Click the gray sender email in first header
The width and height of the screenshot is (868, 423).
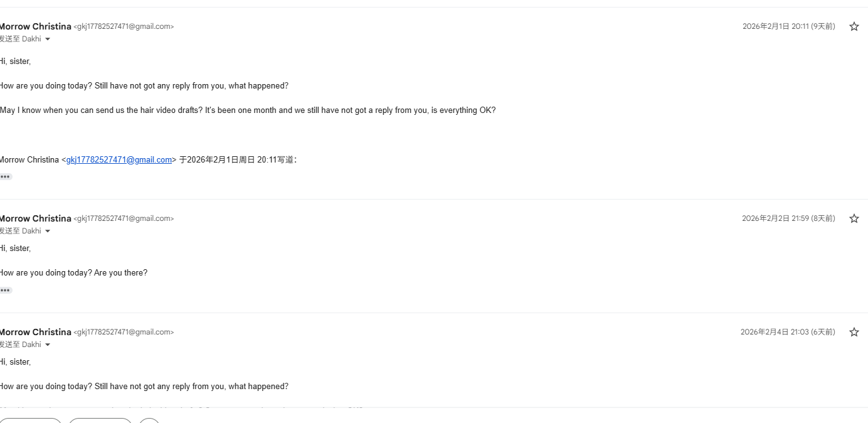124,26
